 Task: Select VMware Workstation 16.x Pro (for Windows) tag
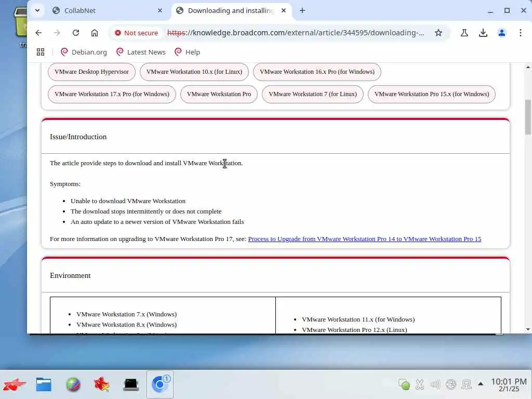pyautogui.click(x=317, y=72)
